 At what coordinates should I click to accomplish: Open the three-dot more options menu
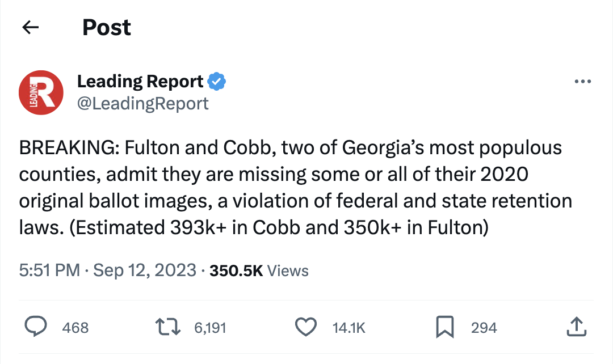tap(582, 82)
